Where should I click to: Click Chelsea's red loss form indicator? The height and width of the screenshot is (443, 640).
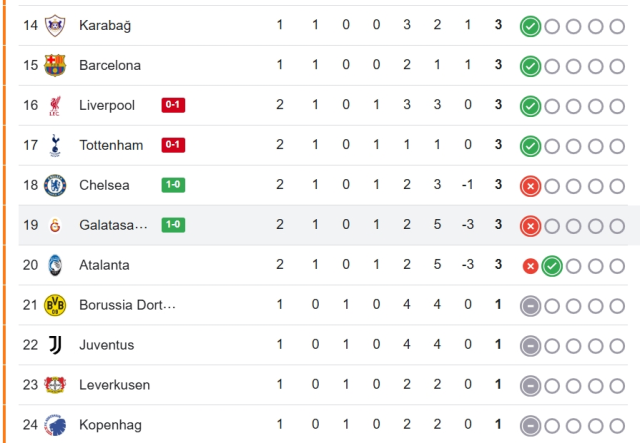pos(530,185)
